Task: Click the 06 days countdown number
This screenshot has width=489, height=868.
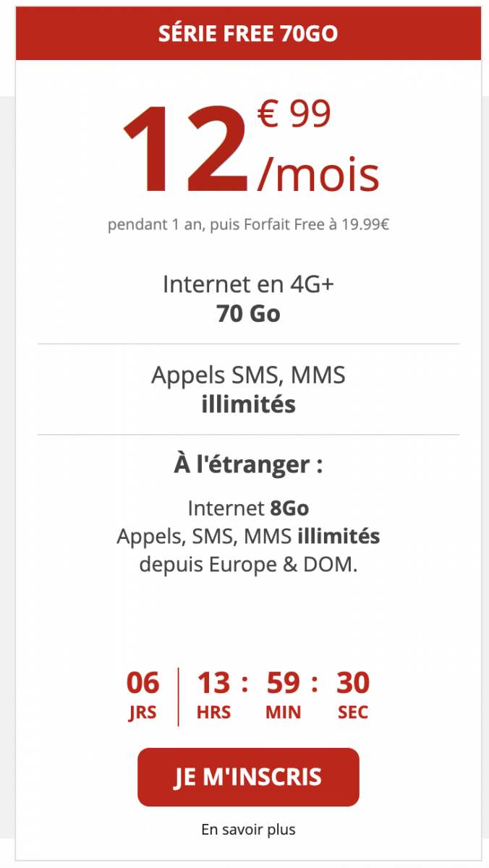Action: pos(143,682)
